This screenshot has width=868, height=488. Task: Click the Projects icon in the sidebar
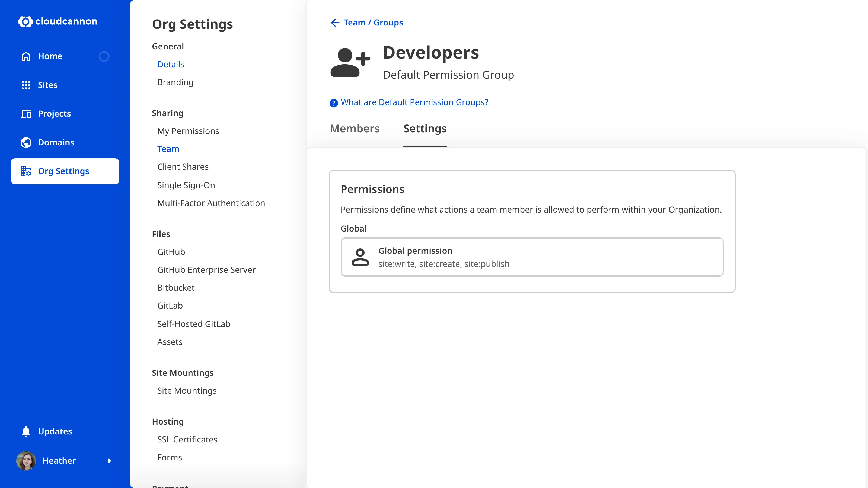[26, 114]
